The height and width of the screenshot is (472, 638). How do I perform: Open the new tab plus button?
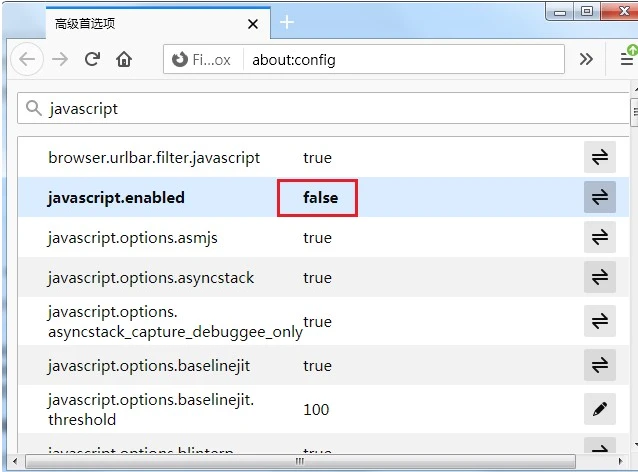point(287,21)
